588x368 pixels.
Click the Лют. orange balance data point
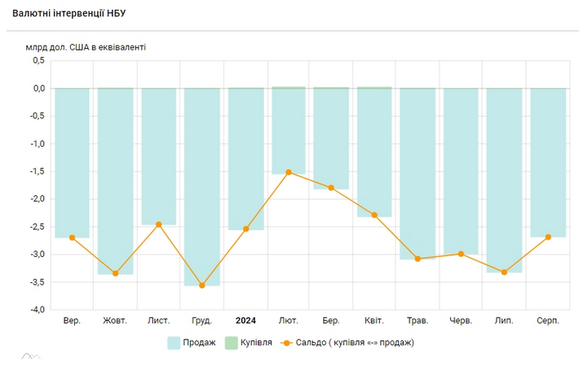click(x=289, y=172)
